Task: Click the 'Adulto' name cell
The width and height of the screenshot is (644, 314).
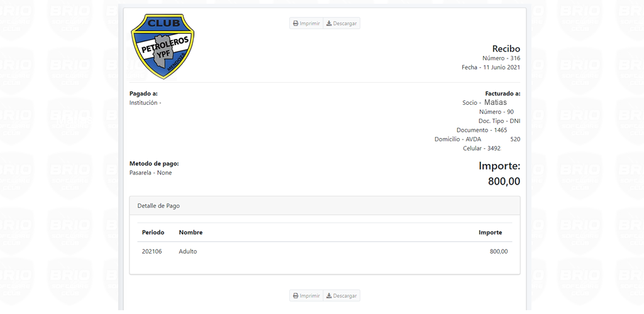Action: [x=187, y=252]
